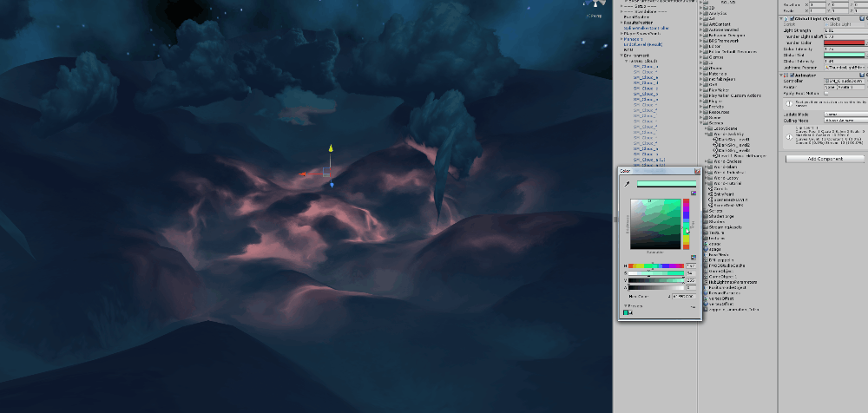Image resolution: width=868 pixels, height=413 pixels.
Task: Open Animator component help icon
Action: pos(862,75)
